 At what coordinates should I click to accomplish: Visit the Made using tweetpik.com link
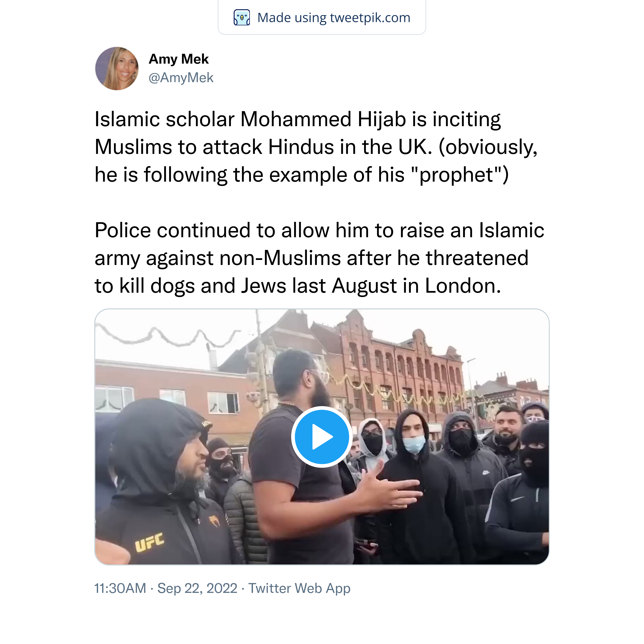coord(334,17)
